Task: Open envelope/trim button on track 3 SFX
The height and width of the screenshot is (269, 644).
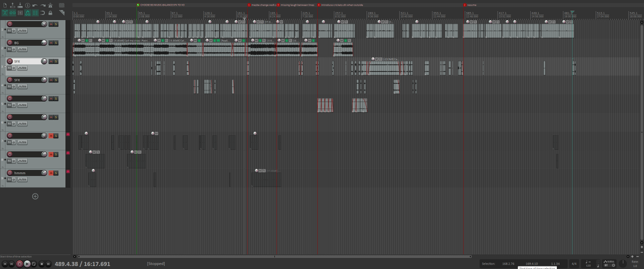Action: 23,68
